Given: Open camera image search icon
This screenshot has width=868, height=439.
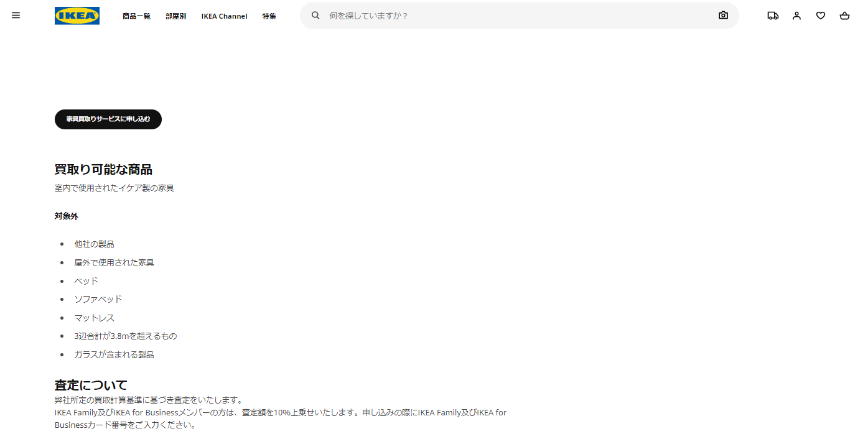Looking at the screenshot, I should pyautogui.click(x=723, y=16).
